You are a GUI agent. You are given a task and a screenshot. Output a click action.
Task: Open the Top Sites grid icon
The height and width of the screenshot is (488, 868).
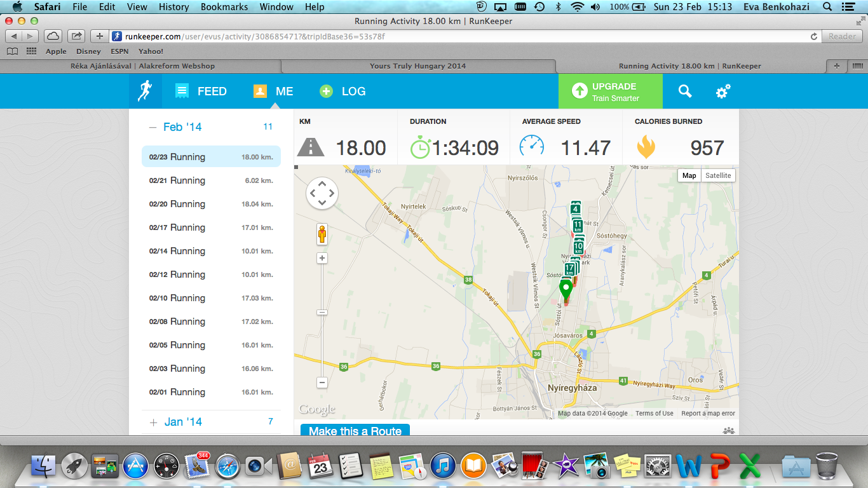click(31, 51)
